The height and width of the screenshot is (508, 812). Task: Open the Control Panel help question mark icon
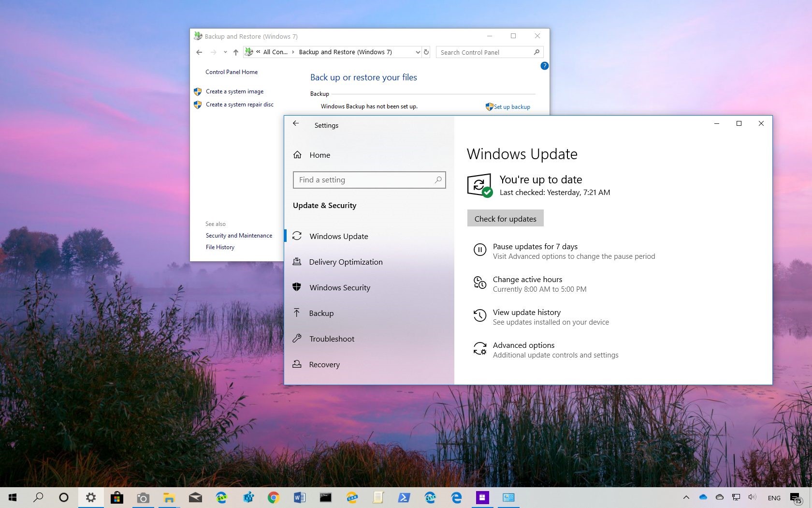(x=544, y=66)
